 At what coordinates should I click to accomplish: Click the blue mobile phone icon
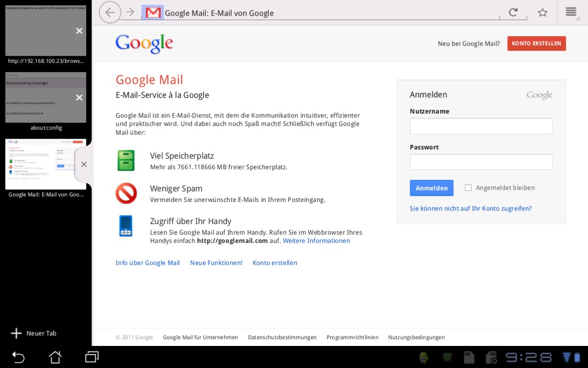pyautogui.click(x=126, y=226)
